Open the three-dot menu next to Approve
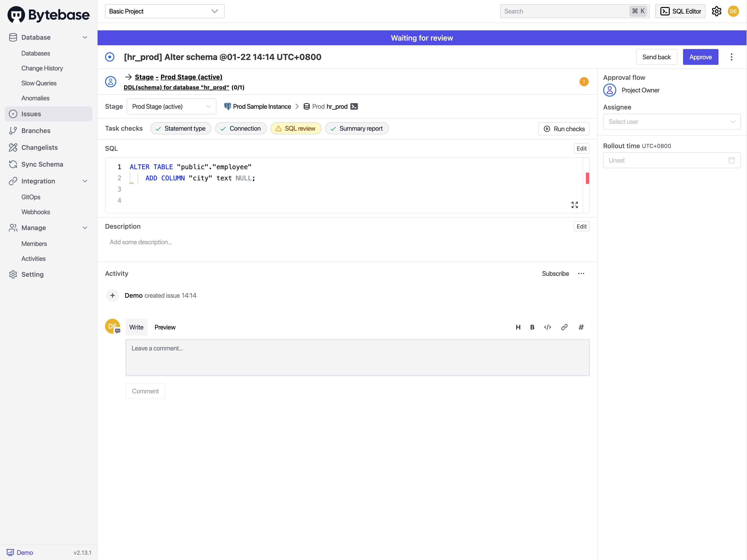Viewport: 747px width, 560px height. coord(731,57)
